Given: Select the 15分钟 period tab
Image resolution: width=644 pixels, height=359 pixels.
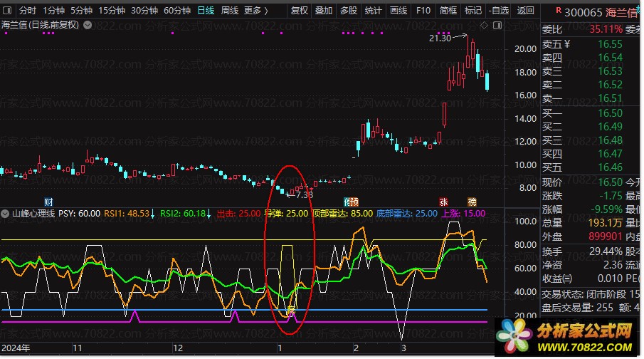Looking at the screenshot, I should click(x=112, y=10).
